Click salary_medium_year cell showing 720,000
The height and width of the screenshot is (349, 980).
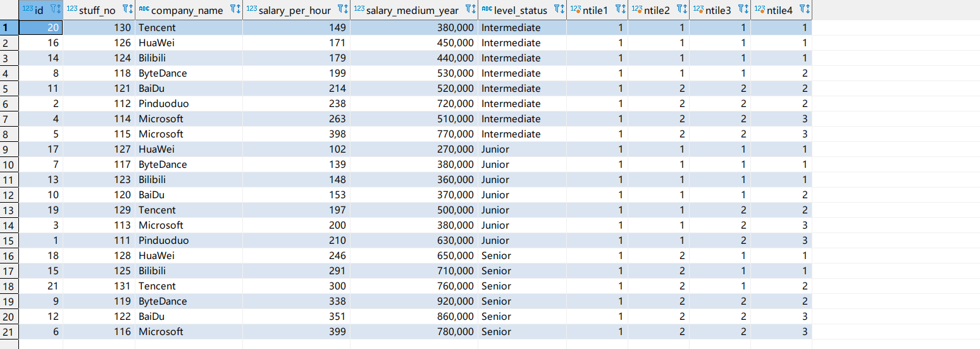[x=414, y=103]
